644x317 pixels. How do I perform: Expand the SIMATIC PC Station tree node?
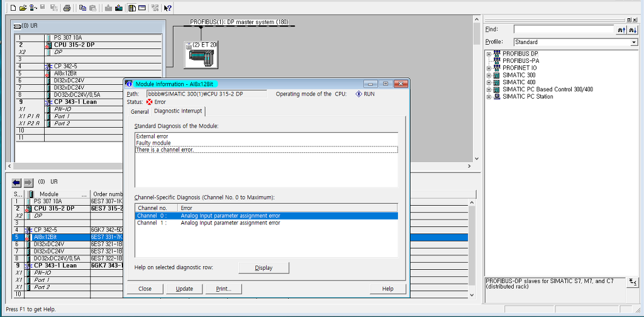[489, 97]
